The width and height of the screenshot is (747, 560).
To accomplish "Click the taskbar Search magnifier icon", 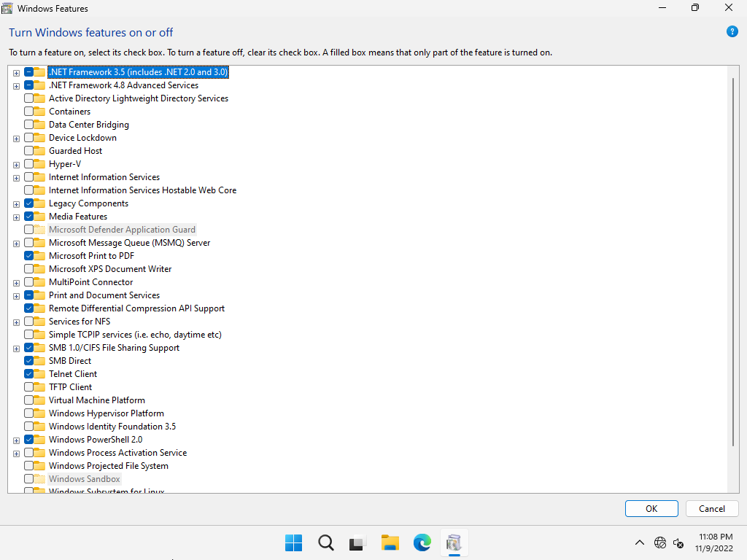I will tap(326, 542).
